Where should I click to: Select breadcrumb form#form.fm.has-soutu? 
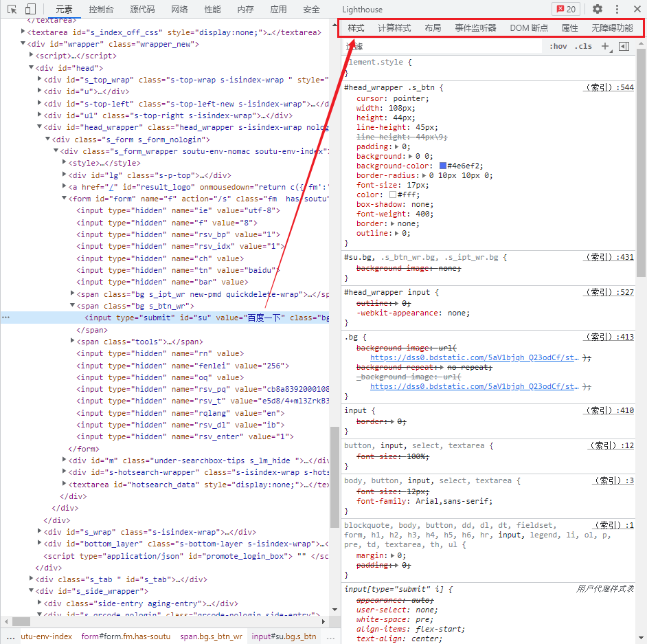coord(126,636)
